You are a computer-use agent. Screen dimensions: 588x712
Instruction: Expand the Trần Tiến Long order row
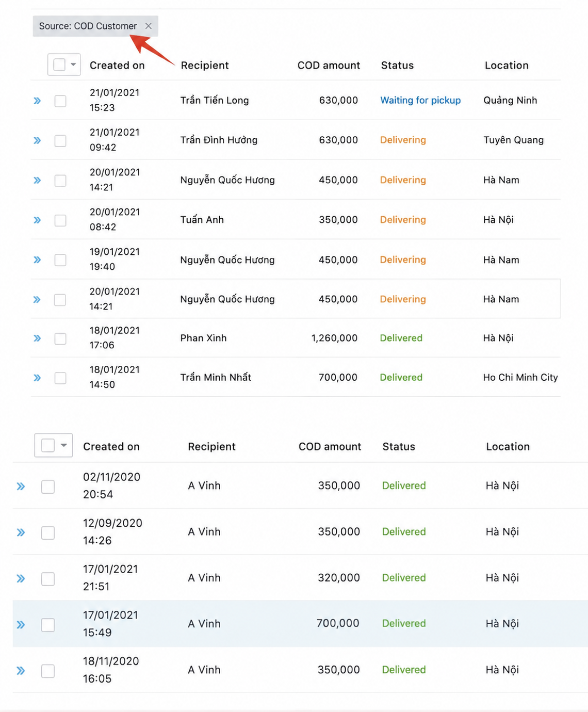(37, 101)
